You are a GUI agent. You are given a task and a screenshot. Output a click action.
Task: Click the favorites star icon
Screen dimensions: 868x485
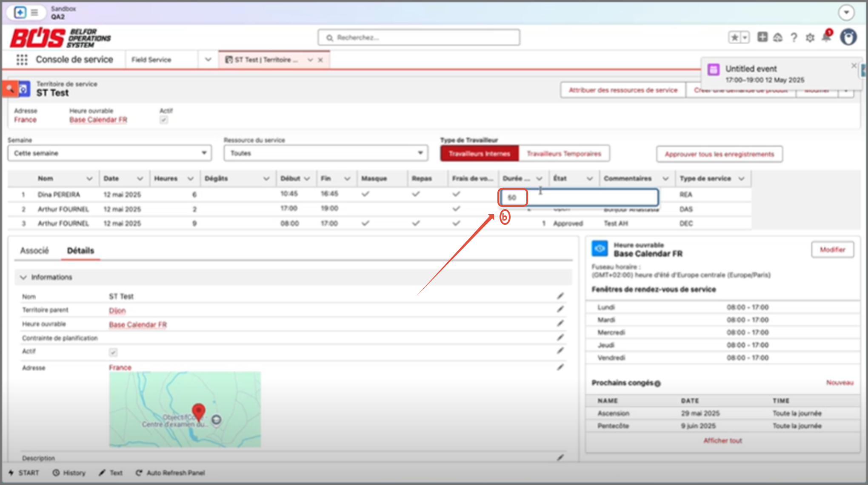735,37
